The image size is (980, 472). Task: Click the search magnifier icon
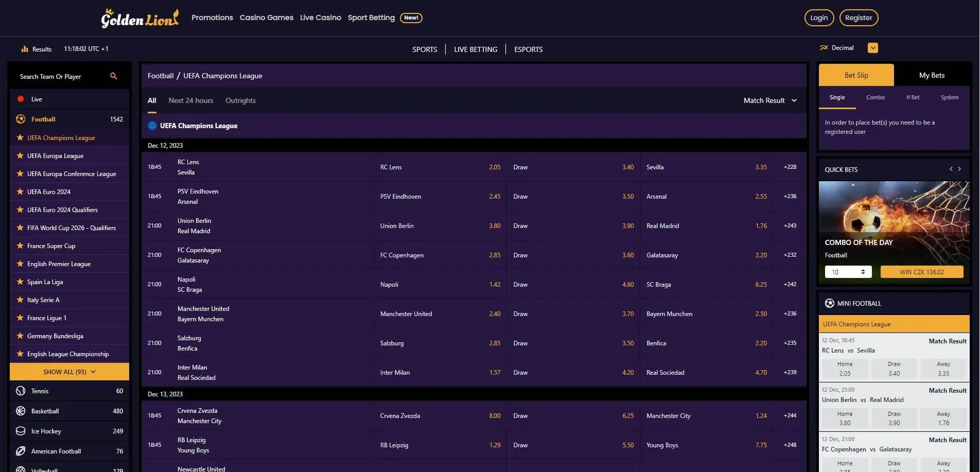(114, 76)
